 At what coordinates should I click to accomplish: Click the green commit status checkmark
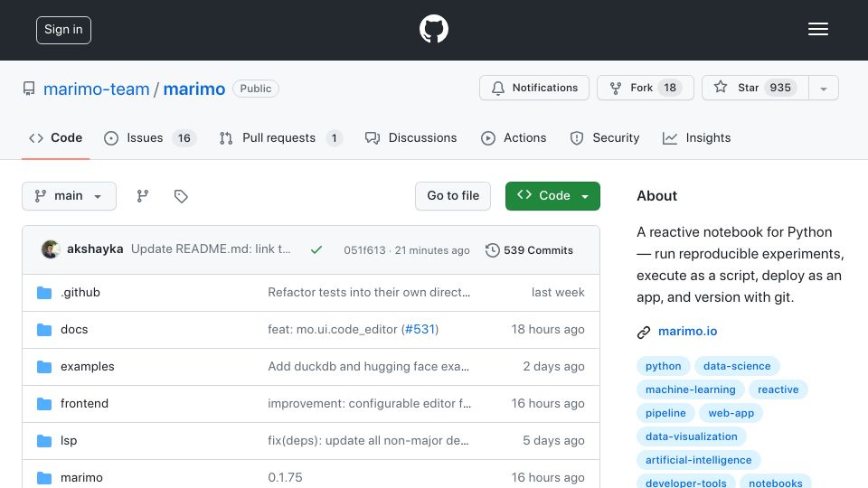[316, 250]
